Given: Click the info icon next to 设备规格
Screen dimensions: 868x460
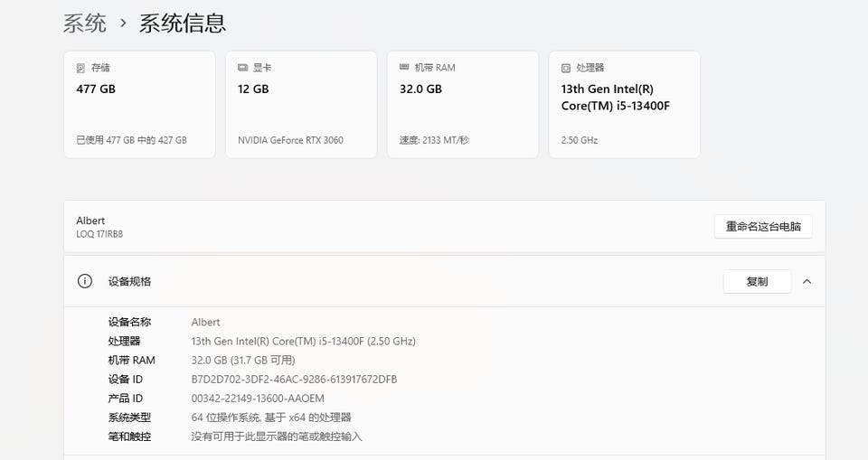Looking at the screenshot, I should 85,281.
